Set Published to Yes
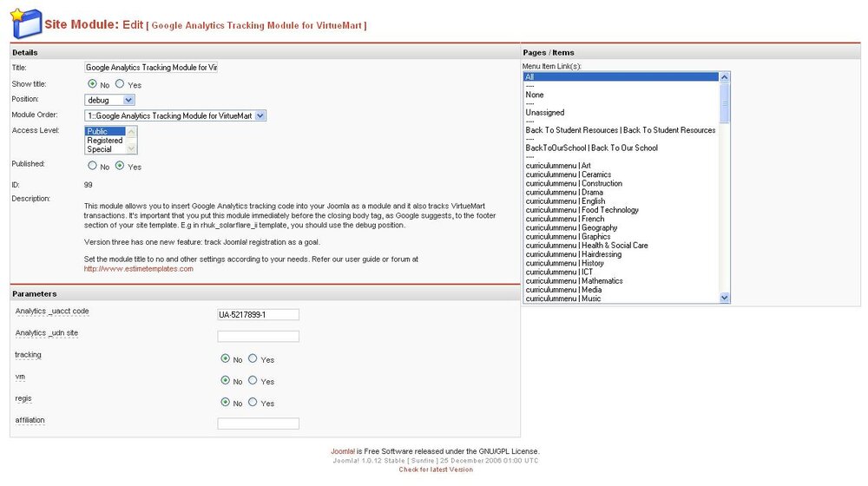 click(120, 166)
